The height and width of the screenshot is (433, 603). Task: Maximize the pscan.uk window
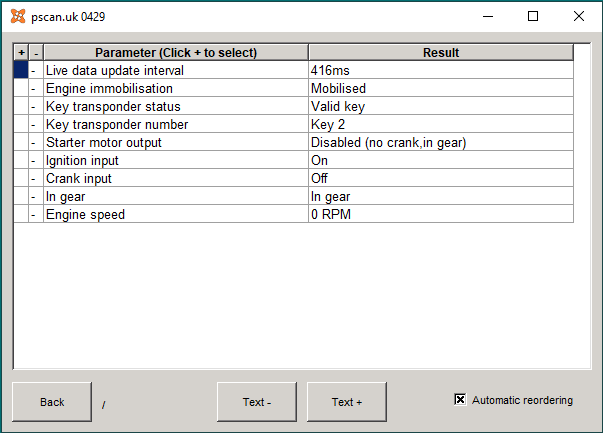click(x=533, y=16)
